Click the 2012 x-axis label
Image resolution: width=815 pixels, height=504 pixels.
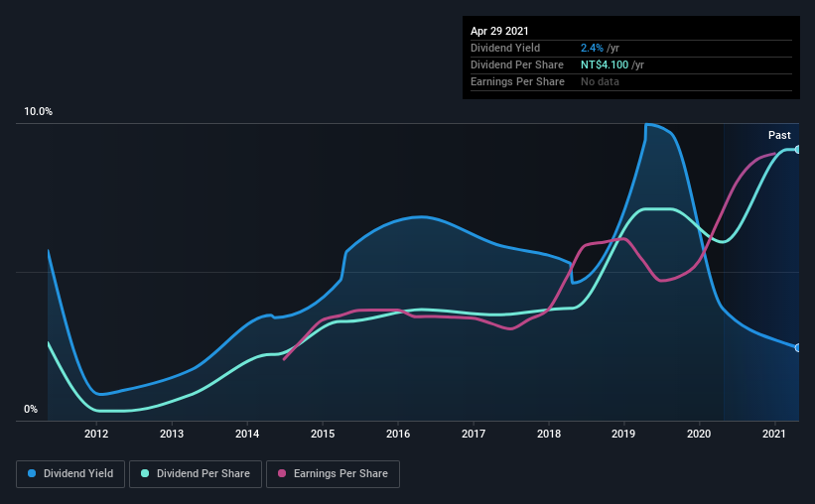[x=96, y=434]
